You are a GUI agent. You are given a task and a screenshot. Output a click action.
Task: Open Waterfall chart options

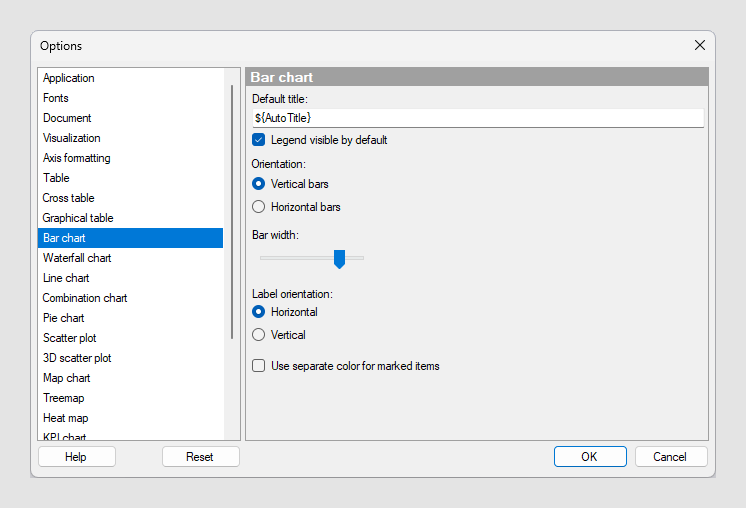click(x=130, y=258)
